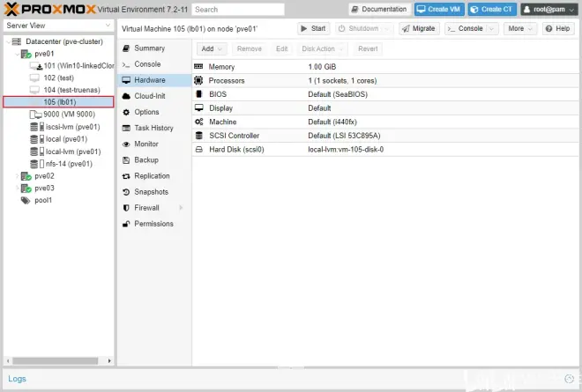Click the VM 9000 template icon
The height and width of the screenshot is (392, 582).
click(x=35, y=115)
